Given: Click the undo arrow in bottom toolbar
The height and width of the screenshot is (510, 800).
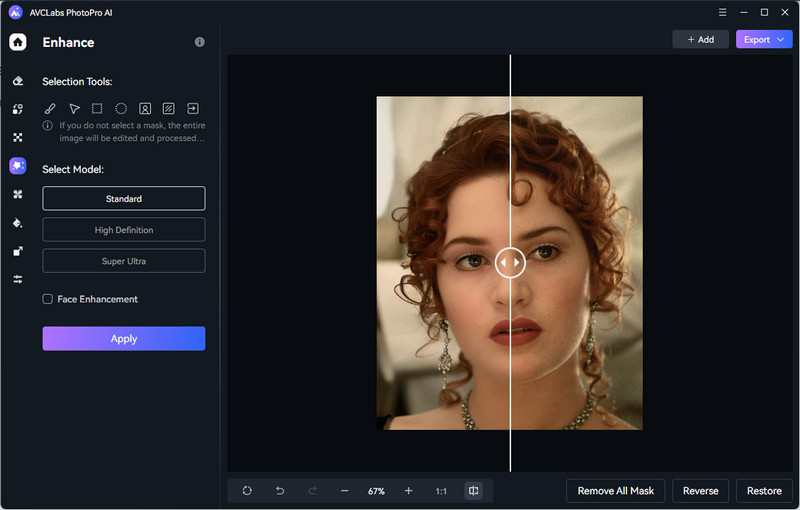Looking at the screenshot, I should click(x=280, y=491).
